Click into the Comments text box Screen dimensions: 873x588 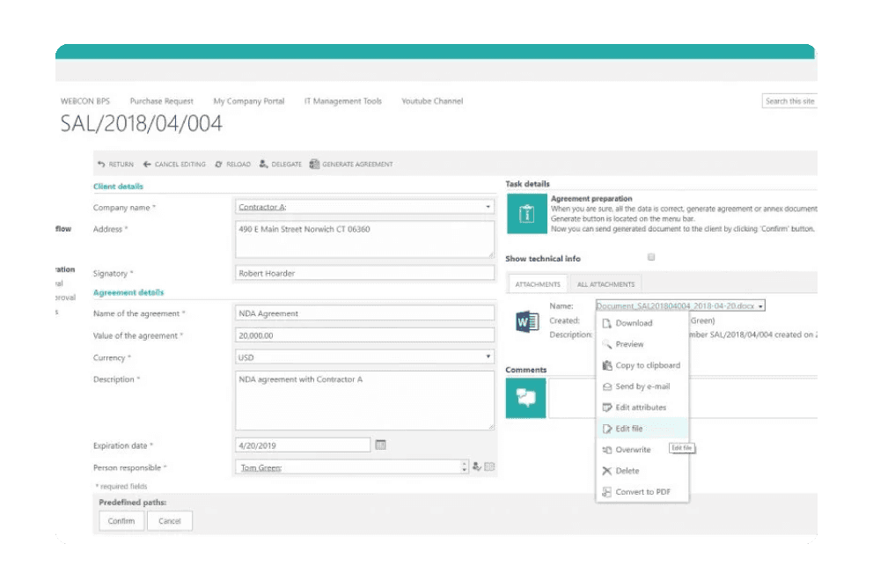pos(683,398)
